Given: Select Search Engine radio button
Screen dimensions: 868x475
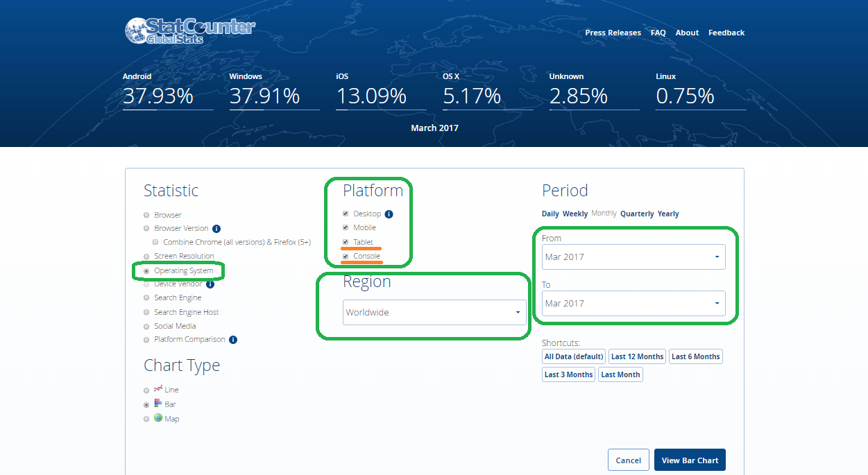Looking at the screenshot, I should click(x=146, y=297).
